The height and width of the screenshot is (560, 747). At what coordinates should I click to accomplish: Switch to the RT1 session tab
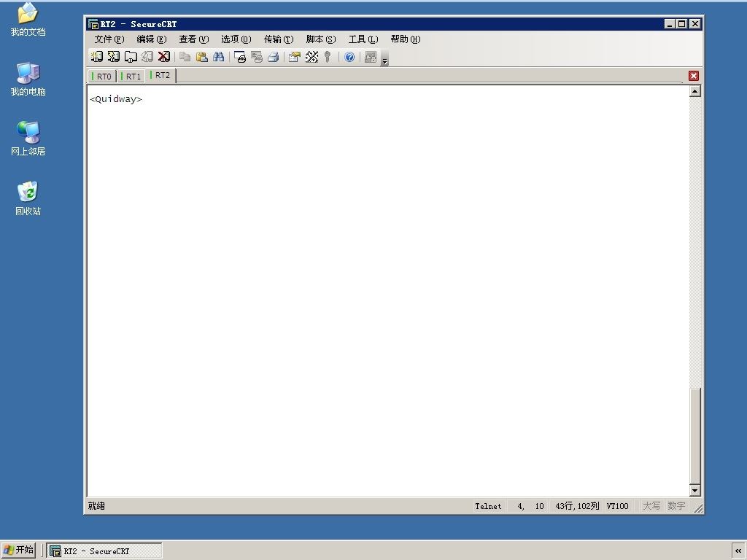131,76
